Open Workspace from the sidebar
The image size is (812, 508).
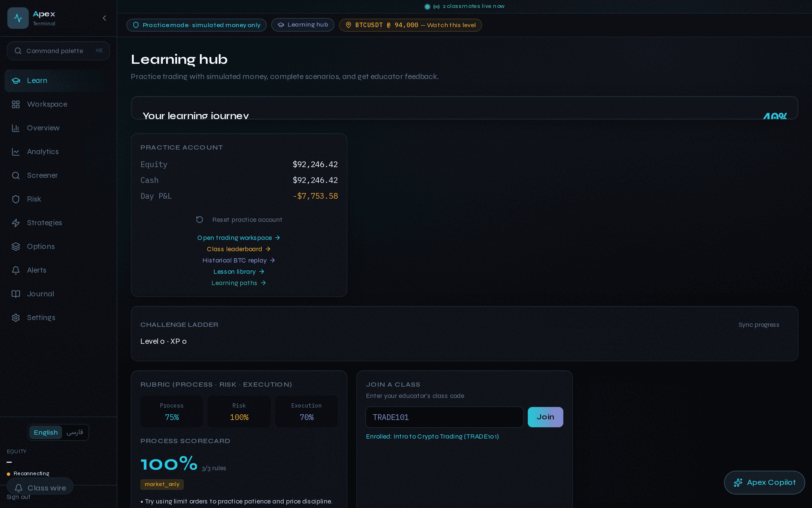[58, 104]
